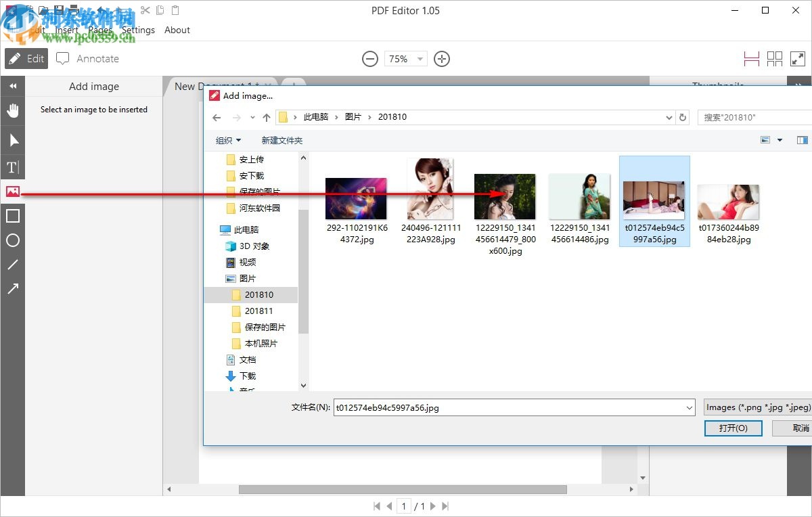Click the 打开(O) button
This screenshot has width=812, height=517.
733,428
